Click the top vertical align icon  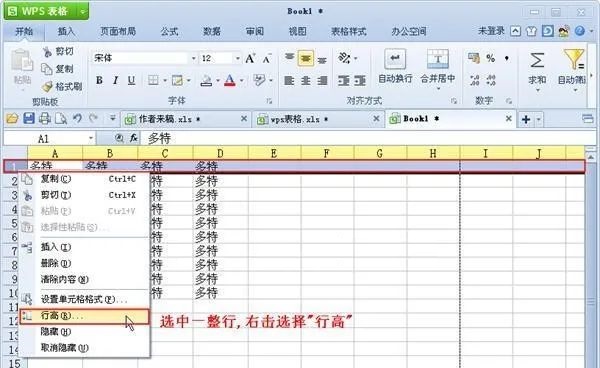(290, 58)
